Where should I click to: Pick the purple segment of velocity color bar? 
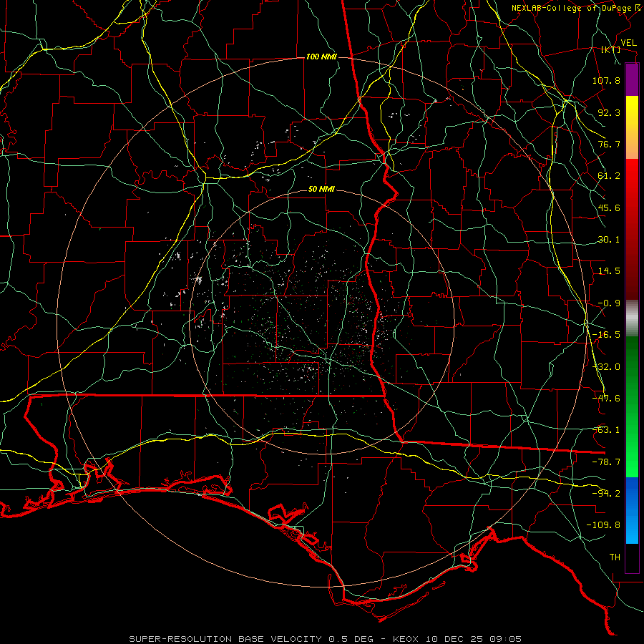point(632,79)
